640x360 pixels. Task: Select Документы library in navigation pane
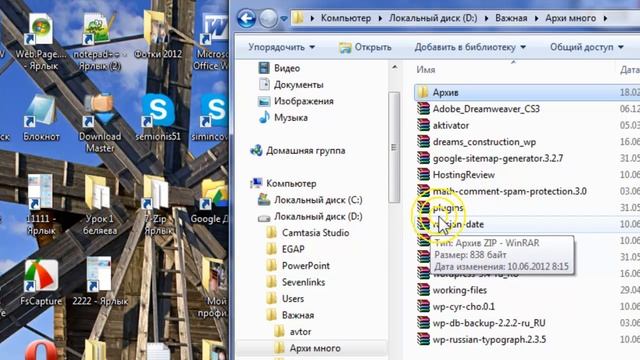(x=291, y=84)
